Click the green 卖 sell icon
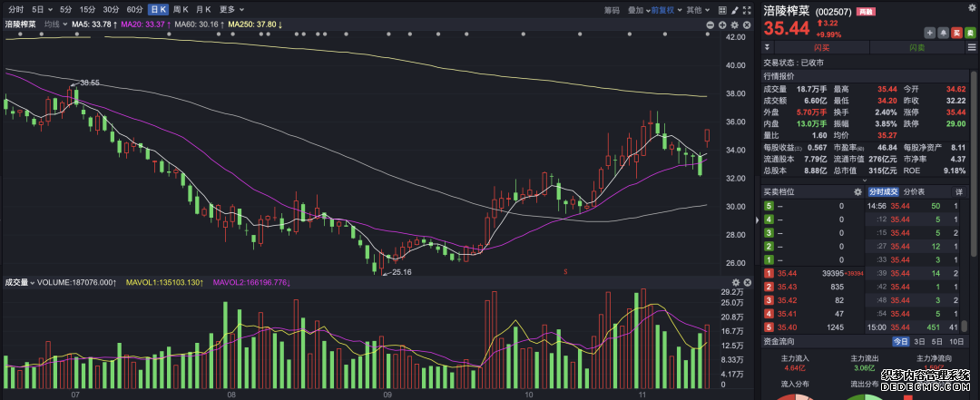 [969, 33]
